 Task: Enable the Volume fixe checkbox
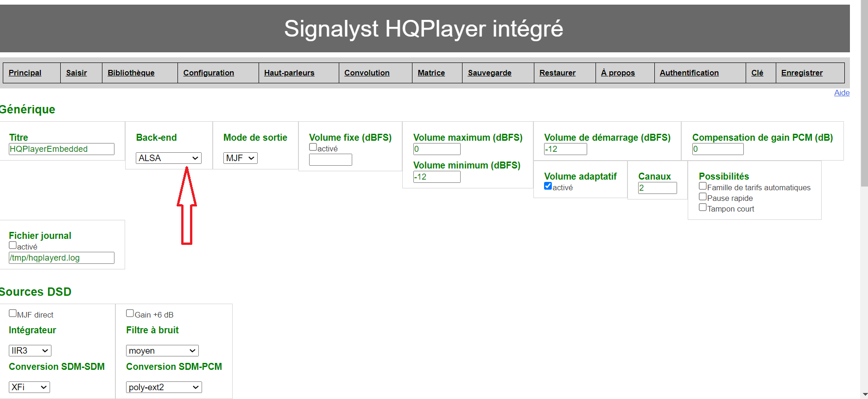click(x=313, y=147)
